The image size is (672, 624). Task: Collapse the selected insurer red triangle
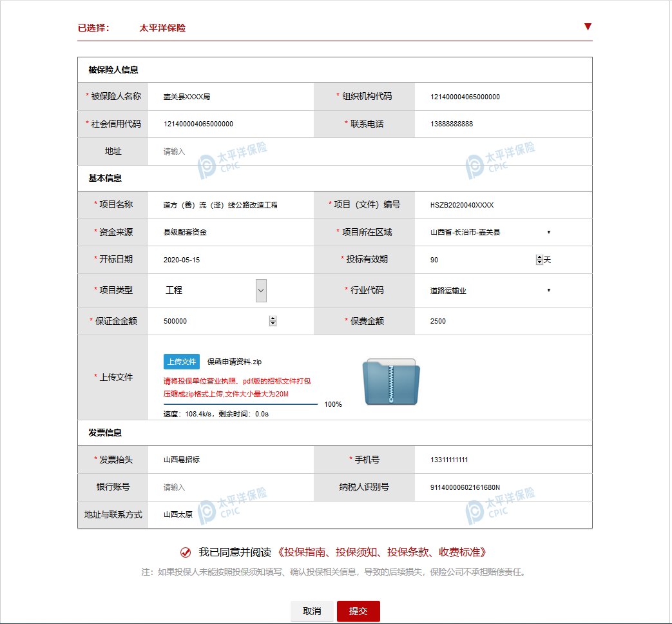[587, 27]
